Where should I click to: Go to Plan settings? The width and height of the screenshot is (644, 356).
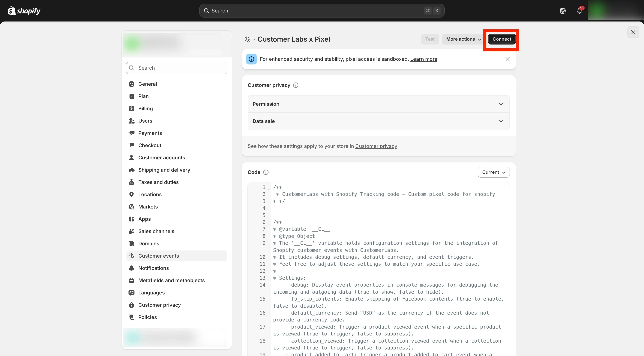pyautogui.click(x=177, y=96)
